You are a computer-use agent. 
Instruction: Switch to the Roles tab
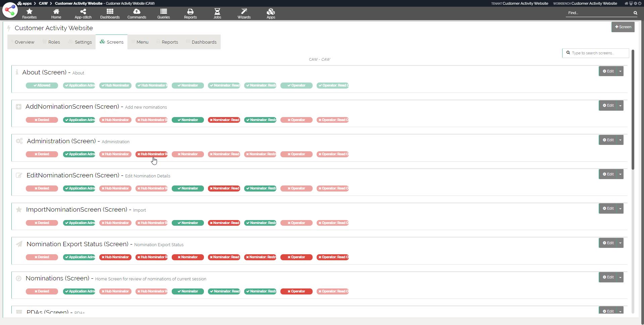(x=51, y=42)
